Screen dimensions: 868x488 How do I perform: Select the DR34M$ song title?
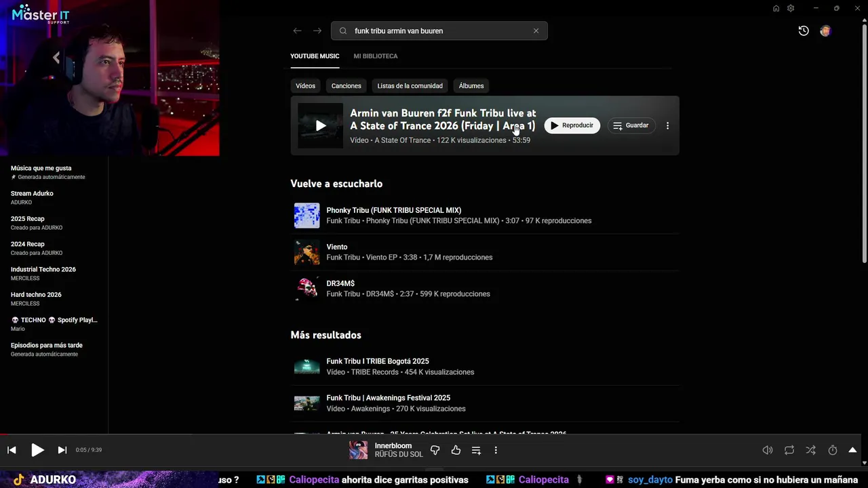pos(340,283)
